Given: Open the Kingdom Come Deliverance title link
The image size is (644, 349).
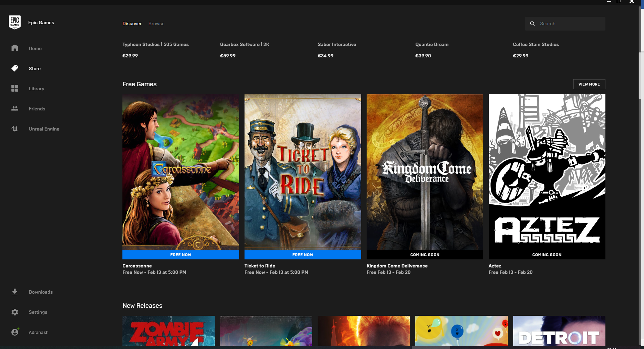Looking at the screenshot, I should (x=397, y=266).
